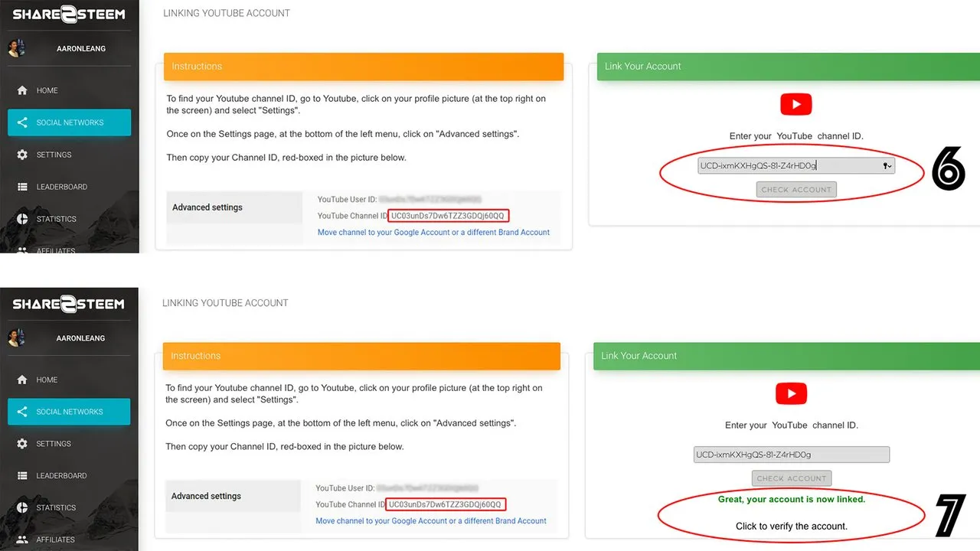
Task: Click the Home icon in the bottom screenshot sidebar
Action: pyautogui.click(x=22, y=380)
